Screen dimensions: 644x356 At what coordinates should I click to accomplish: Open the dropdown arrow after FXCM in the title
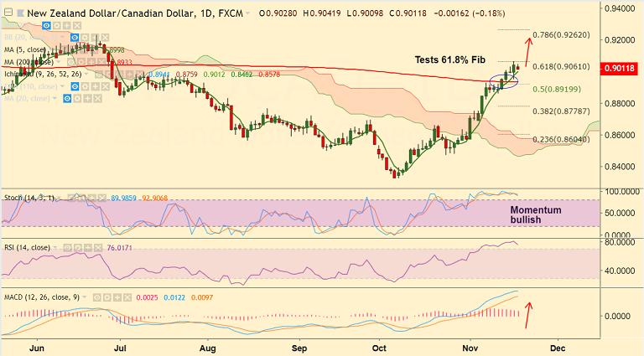(x=247, y=13)
